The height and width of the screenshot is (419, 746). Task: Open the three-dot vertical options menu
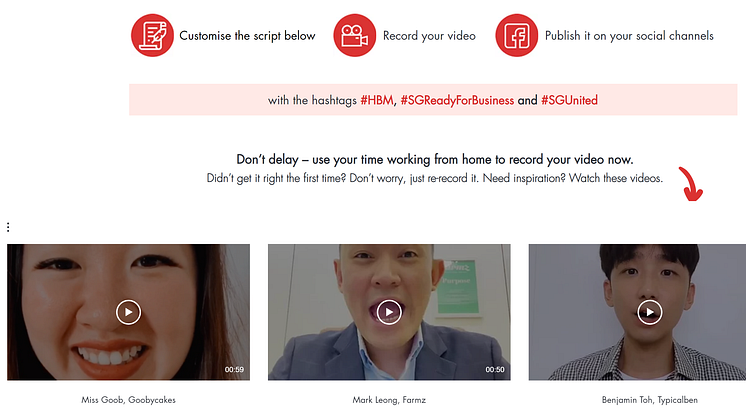coord(8,228)
